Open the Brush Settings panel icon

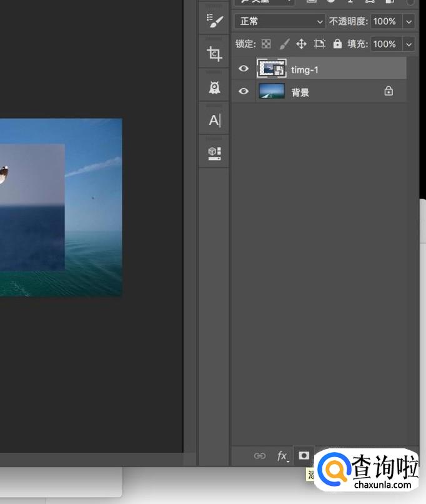click(x=214, y=22)
